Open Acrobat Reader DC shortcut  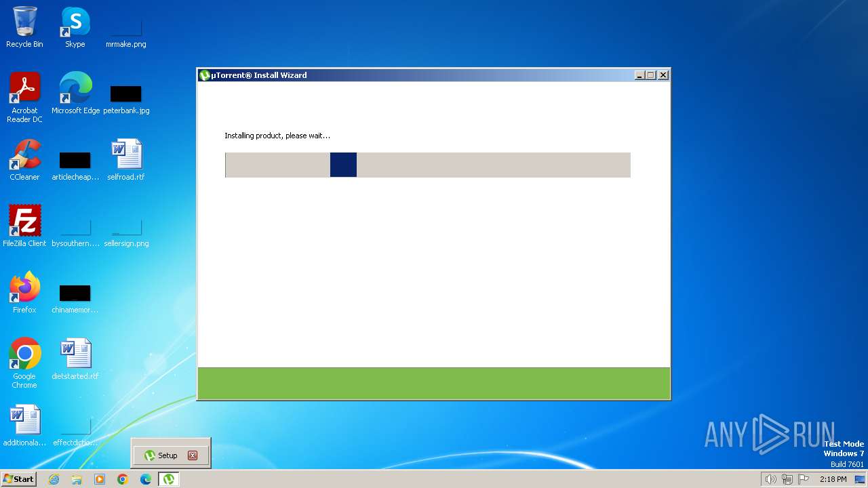click(24, 98)
